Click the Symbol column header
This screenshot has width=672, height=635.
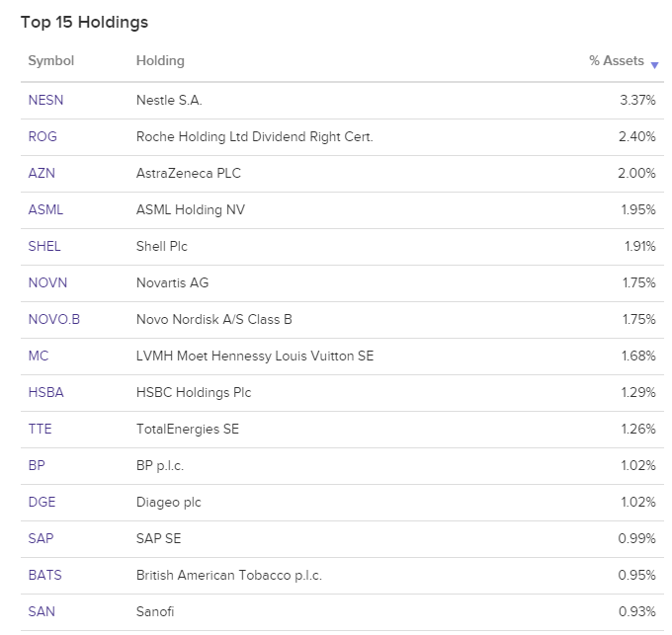(x=51, y=61)
